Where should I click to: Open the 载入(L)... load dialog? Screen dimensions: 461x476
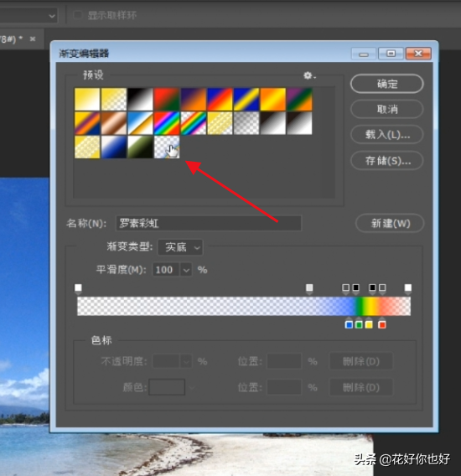pyautogui.click(x=387, y=134)
